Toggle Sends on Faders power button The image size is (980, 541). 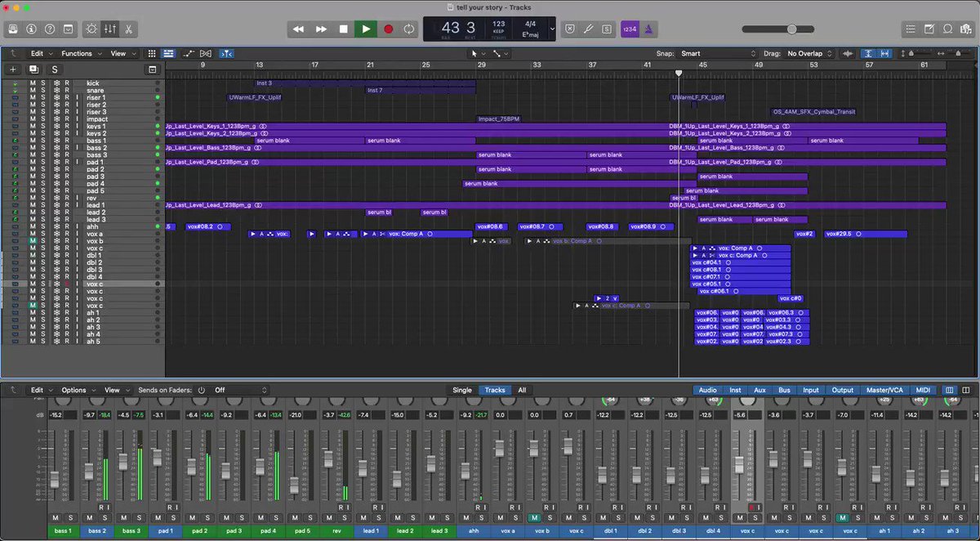coord(202,390)
